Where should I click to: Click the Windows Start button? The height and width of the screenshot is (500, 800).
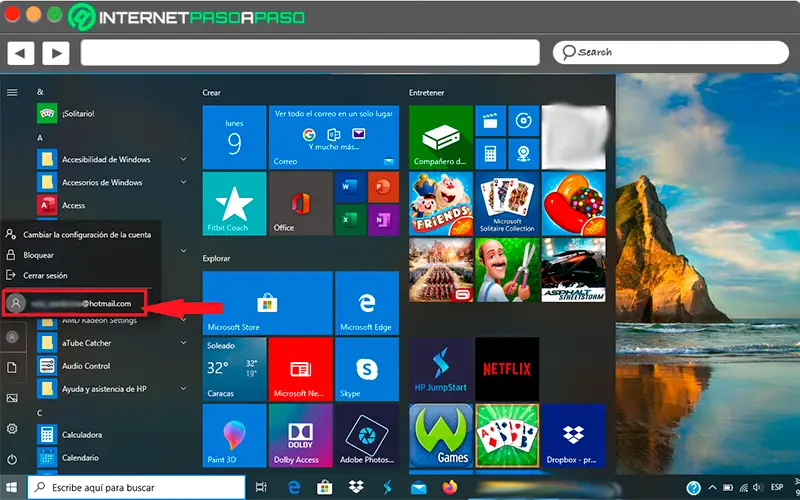(12, 487)
